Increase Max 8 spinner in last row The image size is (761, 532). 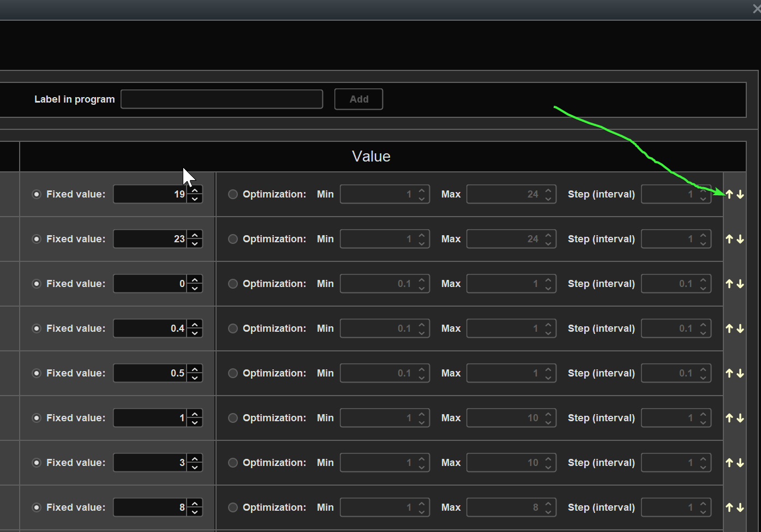pos(548,503)
